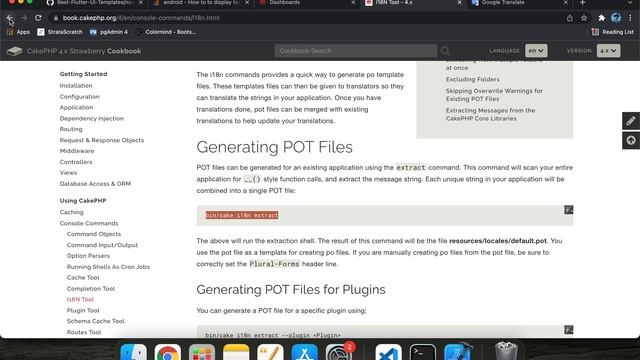The height and width of the screenshot is (360, 640).
Task: Open a new browser tab
Action: coord(582,3)
